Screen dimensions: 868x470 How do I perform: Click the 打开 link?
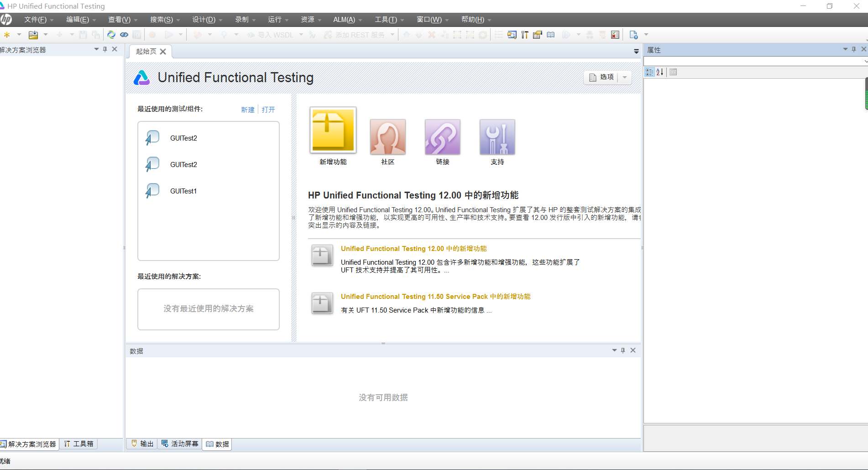click(x=268, y=110)
